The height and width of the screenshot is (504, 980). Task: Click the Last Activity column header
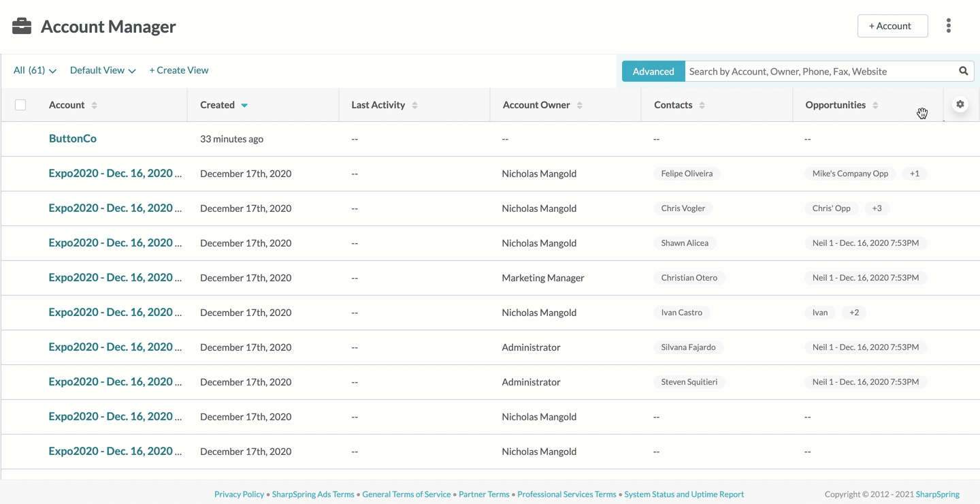(378, 105)
